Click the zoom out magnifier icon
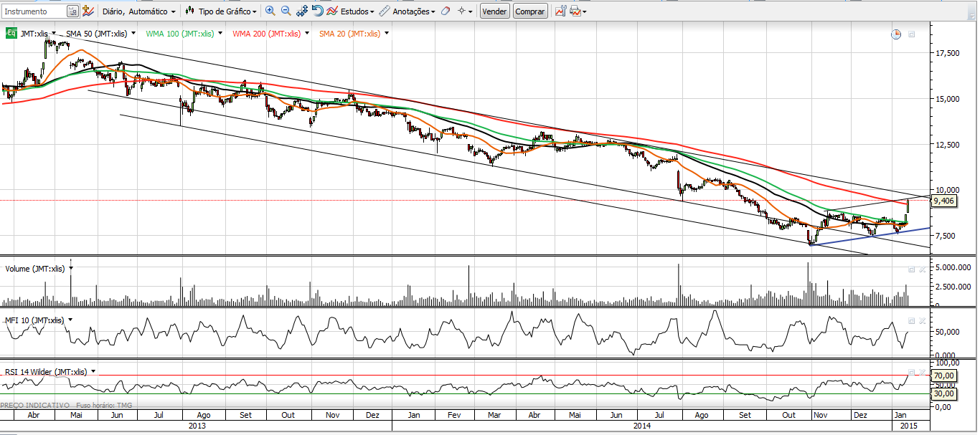 point(286,11)
